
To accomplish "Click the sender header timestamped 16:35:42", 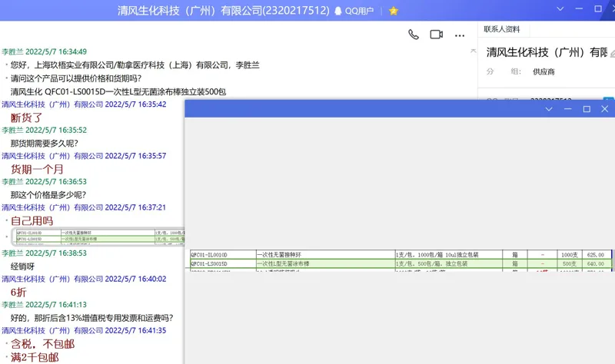I will tap(84, 104).
